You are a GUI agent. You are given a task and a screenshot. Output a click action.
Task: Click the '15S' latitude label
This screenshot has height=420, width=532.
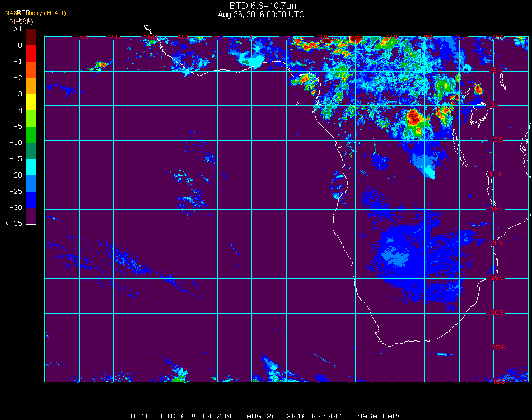click(x=497, y=209)
